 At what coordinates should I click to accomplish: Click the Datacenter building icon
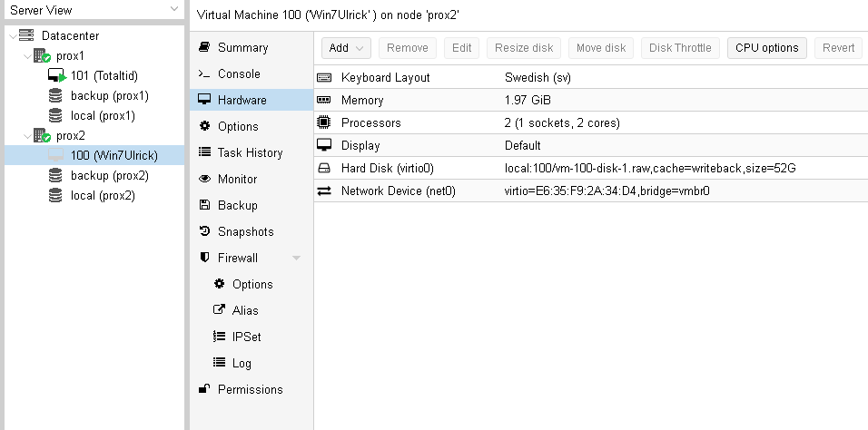tap(26, 36)
